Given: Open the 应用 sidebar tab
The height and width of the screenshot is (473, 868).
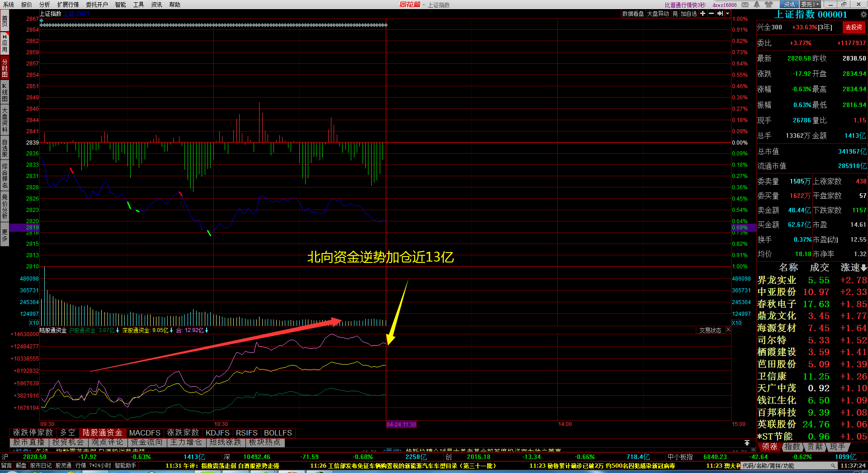Looking at the screenshot, I should point(5,43).
